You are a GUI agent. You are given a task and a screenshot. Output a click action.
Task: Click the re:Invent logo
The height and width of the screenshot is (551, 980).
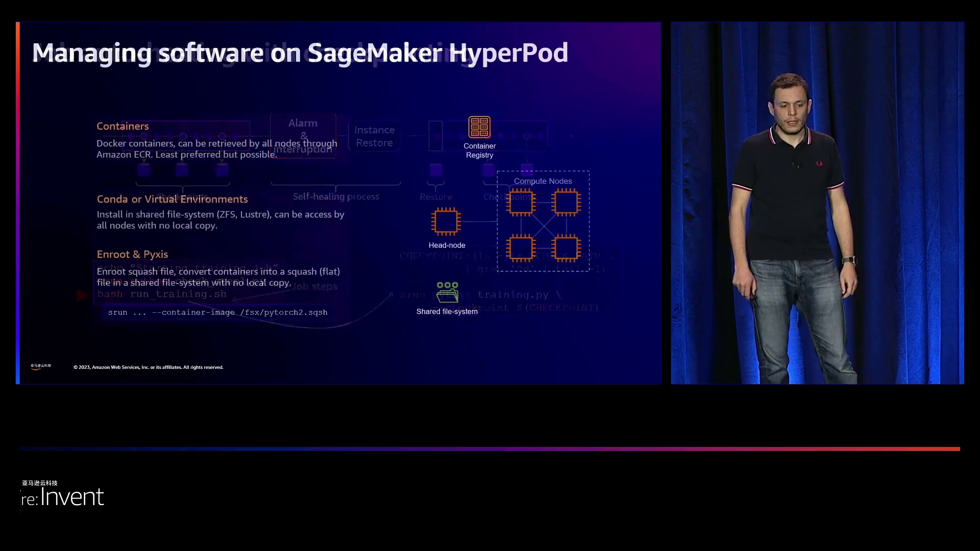(63, 496)
